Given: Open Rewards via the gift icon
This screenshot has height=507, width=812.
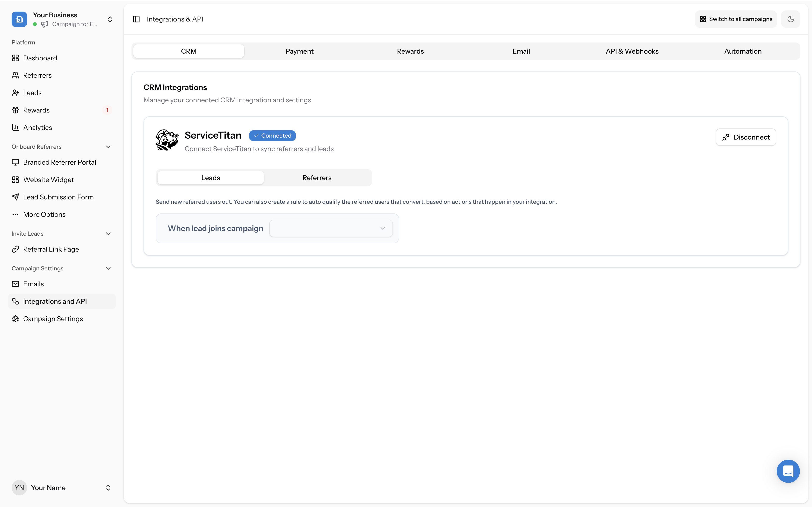Looking at the screenshot, I should point(15,110).
